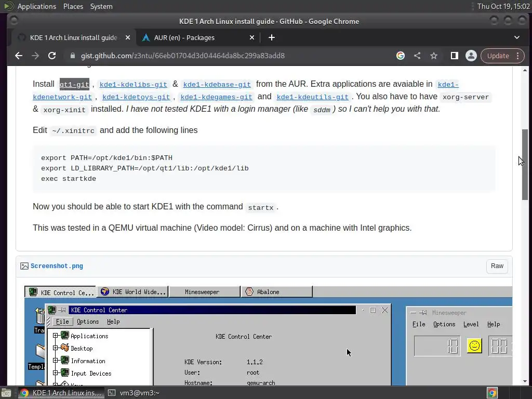This screenshot has height=399, width=532.
Task: Follow the kde1-kdegames-git link
Action: [x=217, y=97]
